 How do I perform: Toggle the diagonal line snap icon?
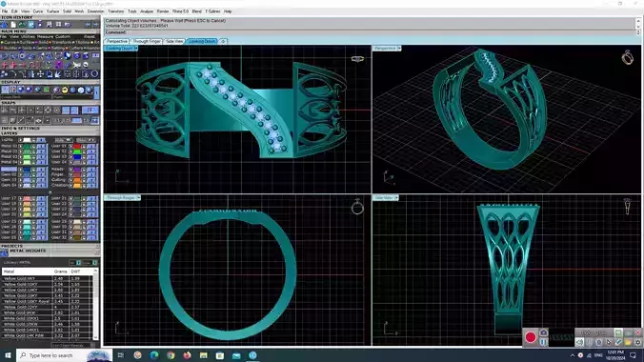(21, 120)
